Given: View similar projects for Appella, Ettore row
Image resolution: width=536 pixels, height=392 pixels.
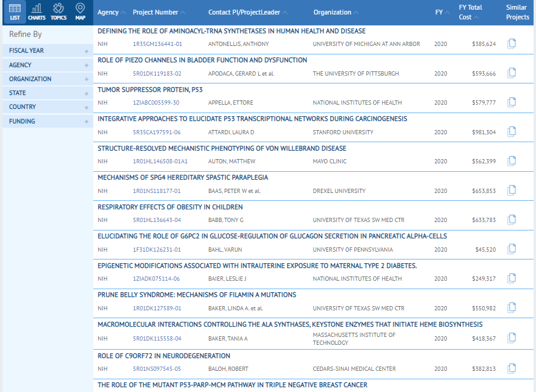Looking at the screenshot, I should click(511, 102).
